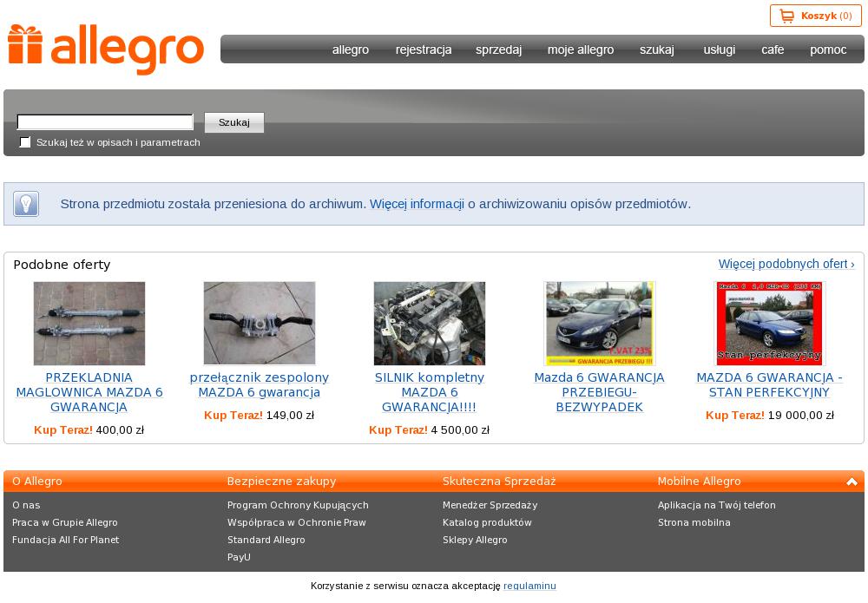The width and height of the screenshot is (868, 603).
Task: Open O nas footer link
Action: tap(26, 505)
